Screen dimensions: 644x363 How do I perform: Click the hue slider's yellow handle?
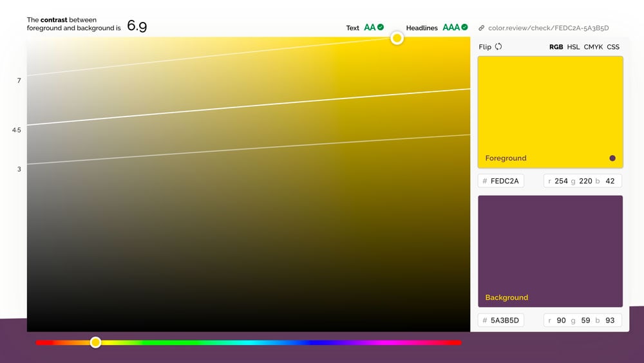[95, 342]
